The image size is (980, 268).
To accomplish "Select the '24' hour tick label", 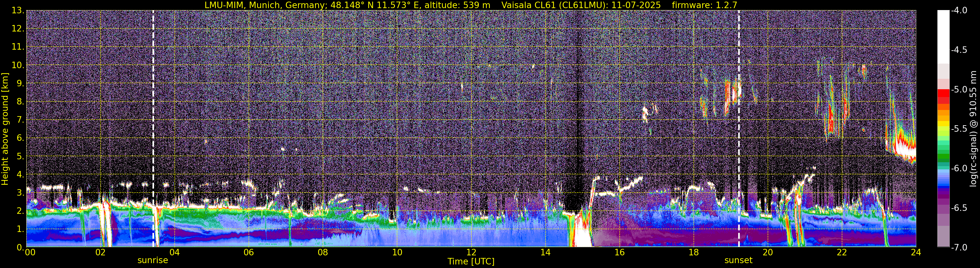I will pos(916,252).
